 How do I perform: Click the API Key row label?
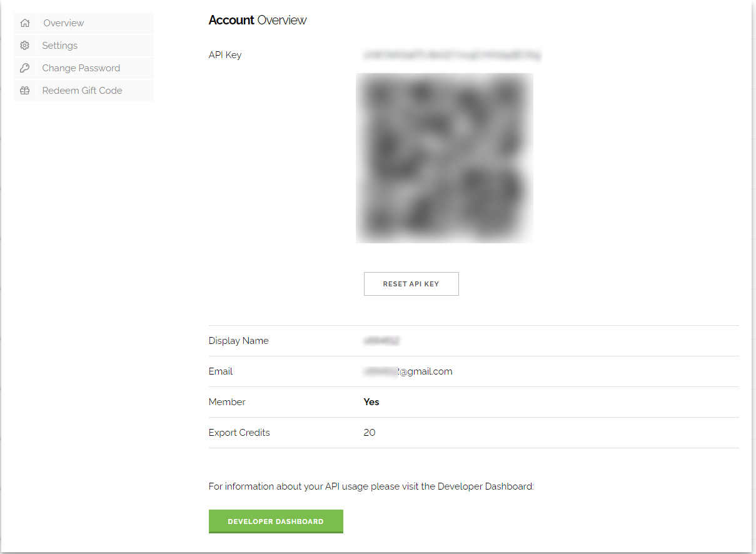click(225, 55)
